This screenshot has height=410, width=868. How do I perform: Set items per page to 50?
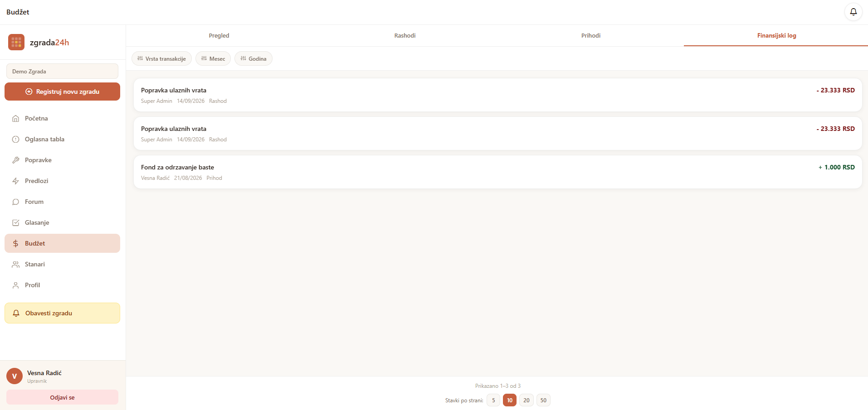(x=543, y=400)
